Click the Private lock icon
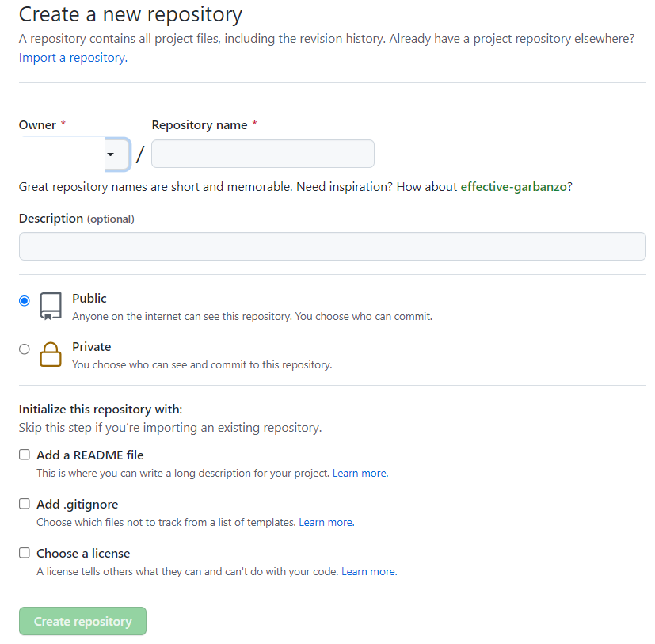The height and width of the screenshot is (644, 655). click(51, 354)
